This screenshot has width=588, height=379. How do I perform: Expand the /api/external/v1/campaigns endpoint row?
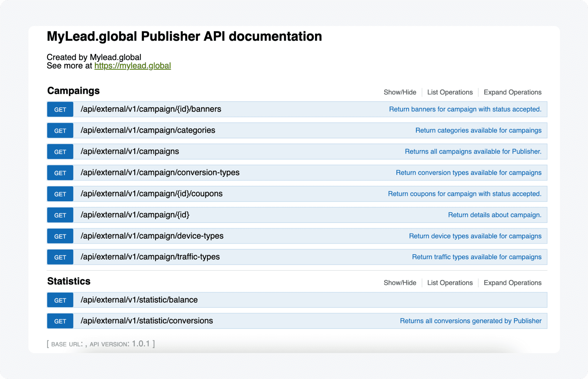pos(130,151)
